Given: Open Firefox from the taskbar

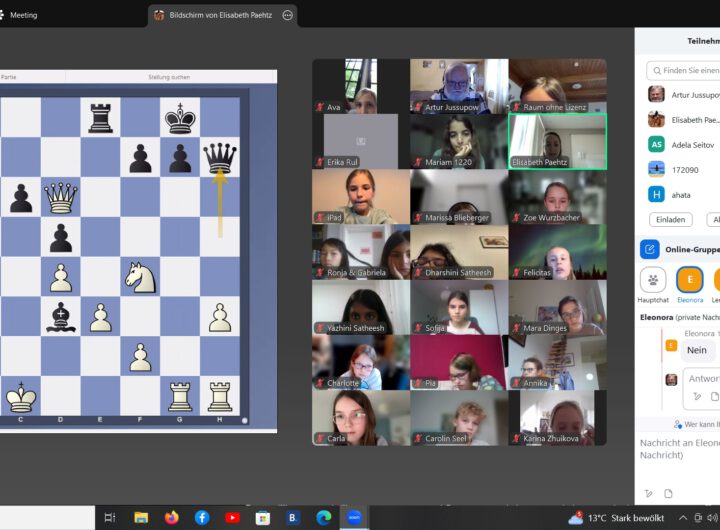Looking at the screenshot, I should (x=171, y=517).
